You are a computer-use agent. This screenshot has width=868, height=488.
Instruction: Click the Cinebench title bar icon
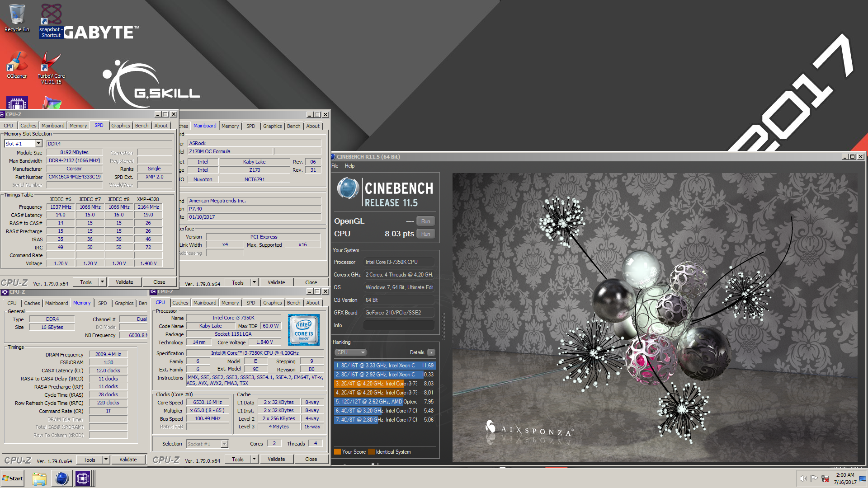coord(333,157)
